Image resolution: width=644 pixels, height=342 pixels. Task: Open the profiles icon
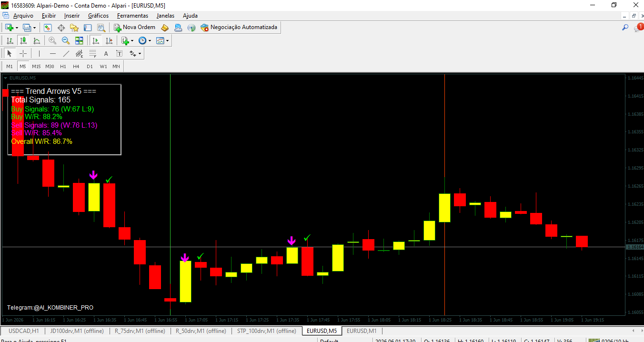pos(27,28)
